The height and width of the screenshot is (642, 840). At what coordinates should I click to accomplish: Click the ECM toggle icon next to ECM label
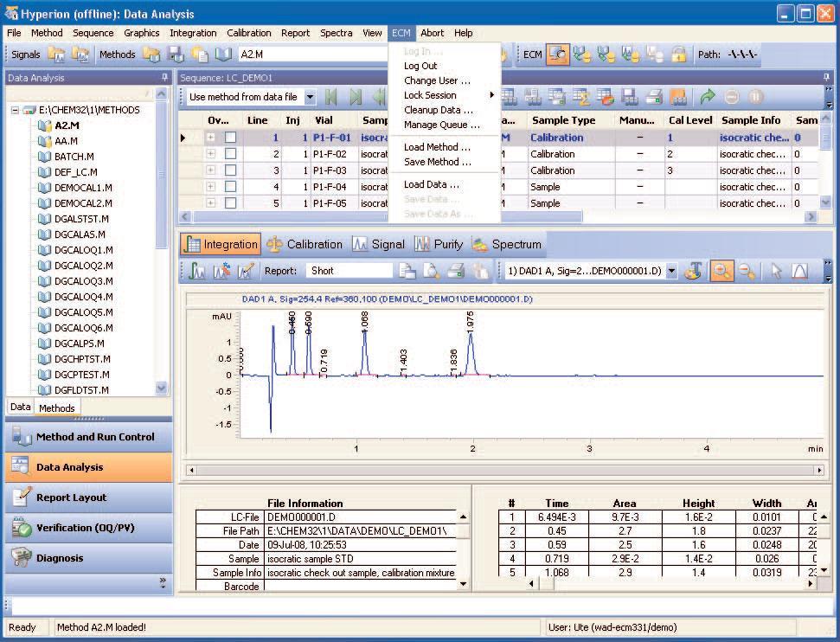coord(559,53)
